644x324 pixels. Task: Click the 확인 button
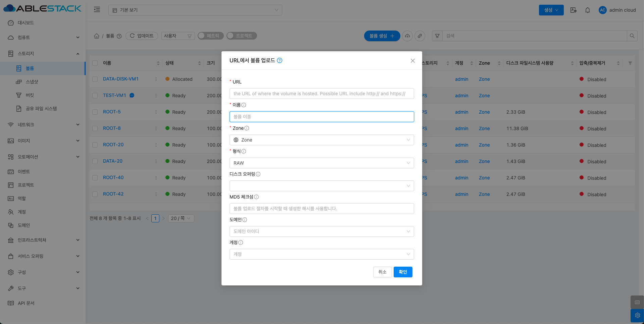(x=403, y=272)
